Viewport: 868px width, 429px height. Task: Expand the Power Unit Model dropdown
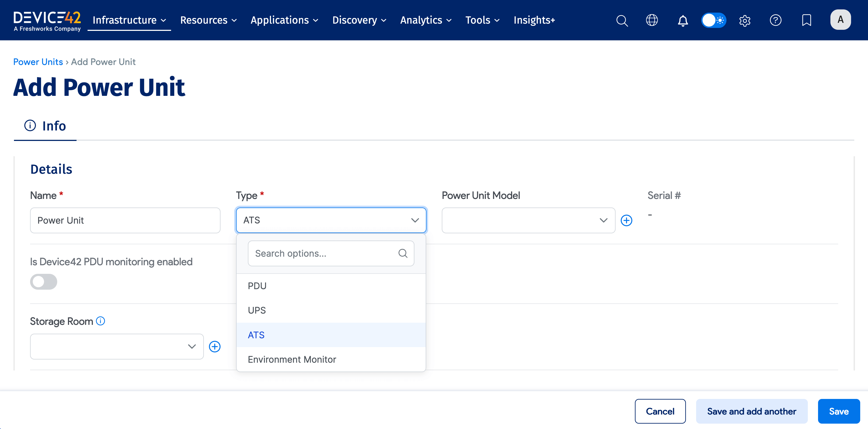coord(528,220)
